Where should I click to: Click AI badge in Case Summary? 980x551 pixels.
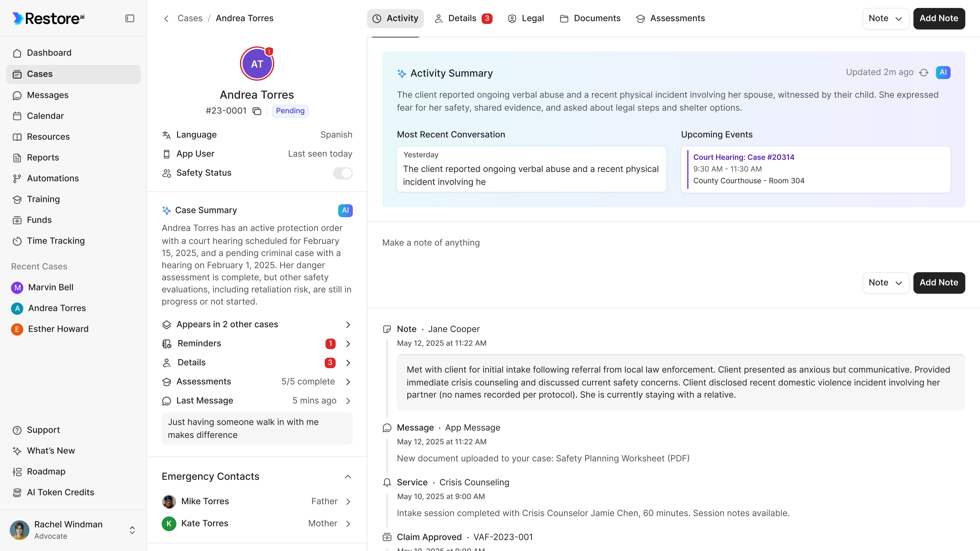click(x=345, y=210)
